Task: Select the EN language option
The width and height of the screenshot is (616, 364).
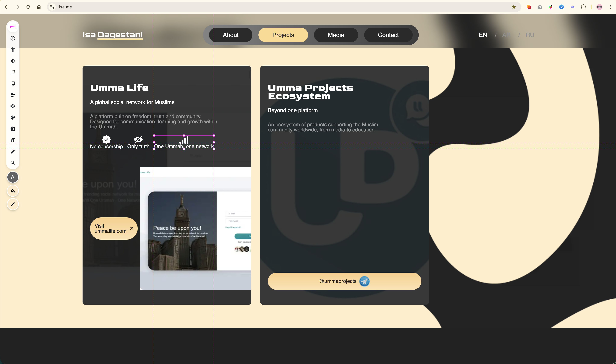Action: 483,35
